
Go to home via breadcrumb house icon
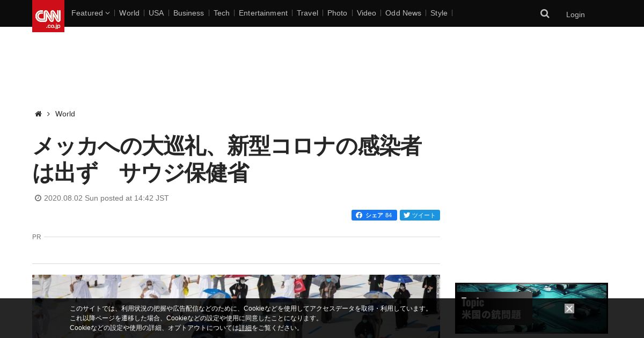38,114
